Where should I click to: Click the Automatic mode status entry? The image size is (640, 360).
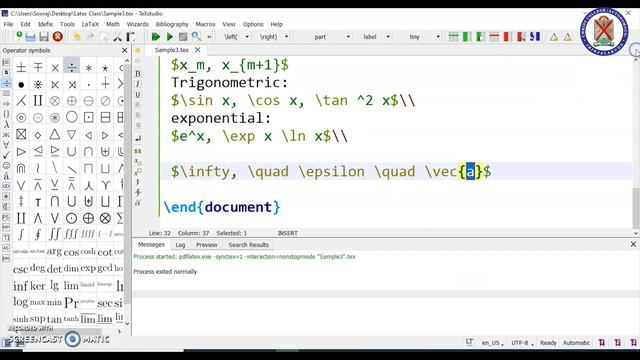point(576,343)
